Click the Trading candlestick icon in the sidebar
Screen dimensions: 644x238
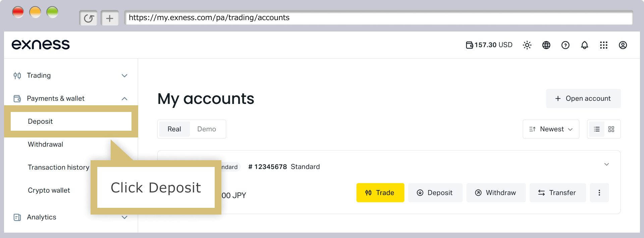[x=17, y=75]
